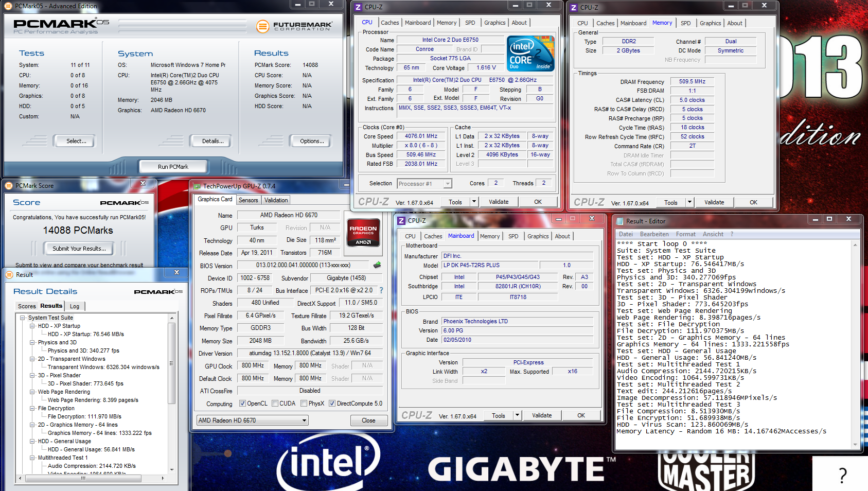Collapse the System Test Suite tree node
This screenshot has width=868, height=491.
(x=23, y=318)
